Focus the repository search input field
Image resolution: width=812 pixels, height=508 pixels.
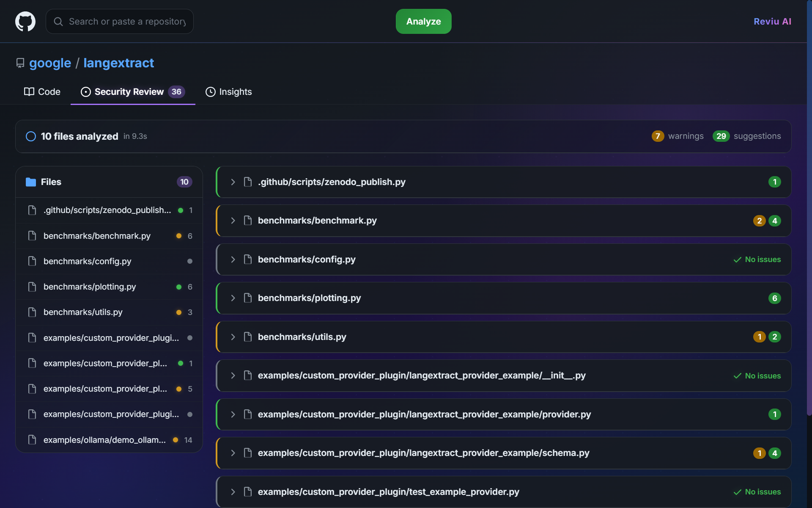127,22
